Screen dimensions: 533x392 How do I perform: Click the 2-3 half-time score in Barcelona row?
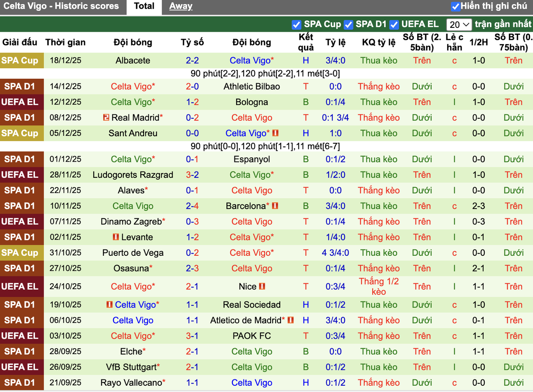click(x=478, y=206)
